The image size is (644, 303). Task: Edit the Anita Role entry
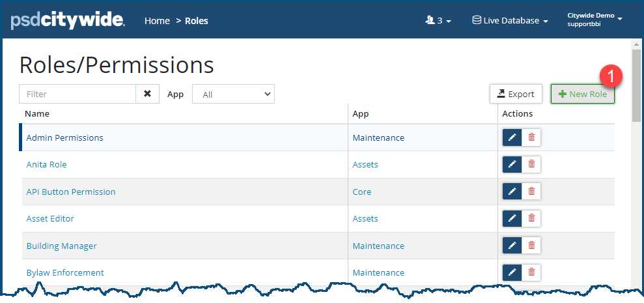(512, 165)
